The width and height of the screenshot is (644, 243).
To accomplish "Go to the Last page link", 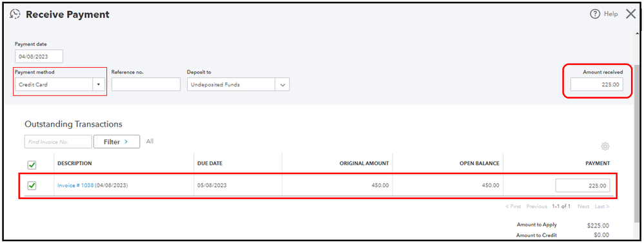I will 601,206.
